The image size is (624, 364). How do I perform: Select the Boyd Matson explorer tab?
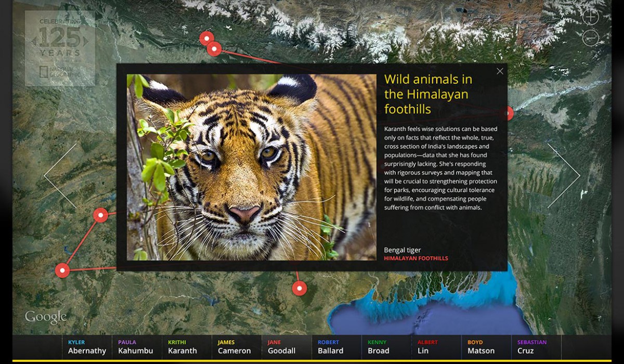[480, 347]
